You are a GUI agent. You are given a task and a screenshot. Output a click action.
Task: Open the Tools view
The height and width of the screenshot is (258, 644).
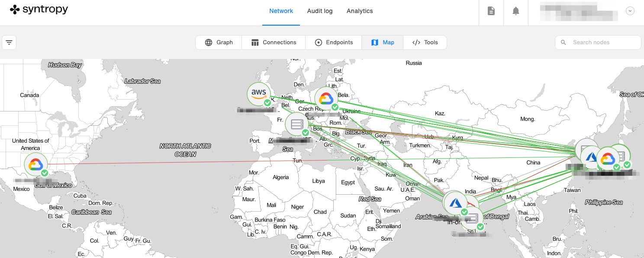click(x=425, y=42)
